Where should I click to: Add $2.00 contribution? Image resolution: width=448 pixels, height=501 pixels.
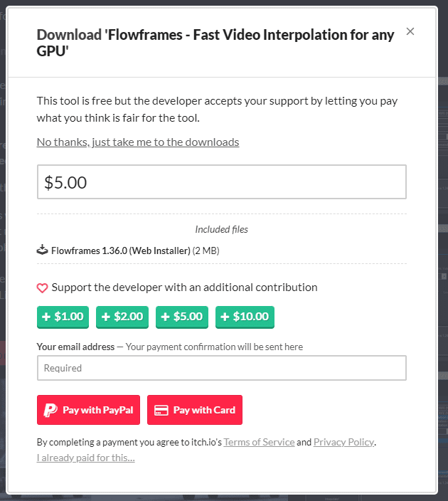pyautogui.click(x=122, y=317)
